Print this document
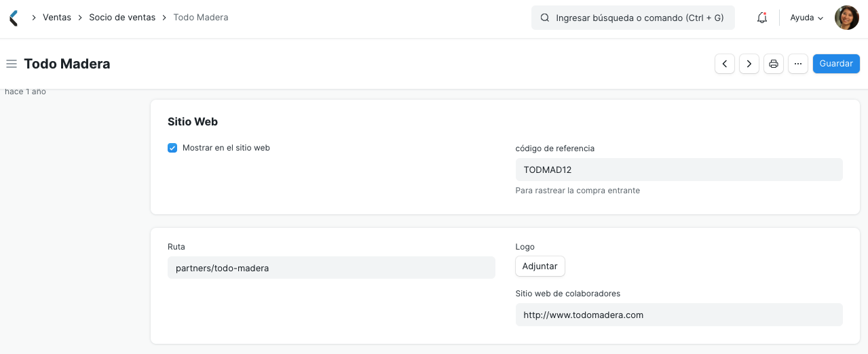Viewport: 868px width, 354px height. [x=774, y=64]
